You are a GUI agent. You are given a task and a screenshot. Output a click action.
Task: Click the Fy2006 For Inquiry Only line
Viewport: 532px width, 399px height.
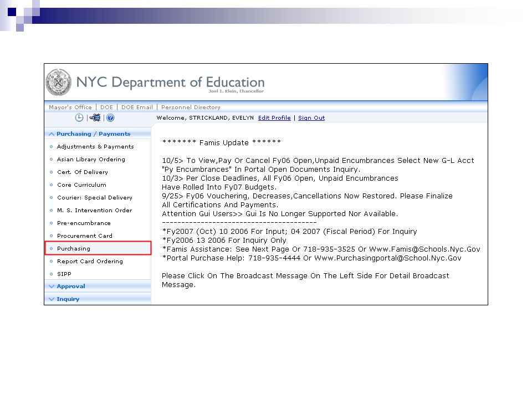click(224, 240)
